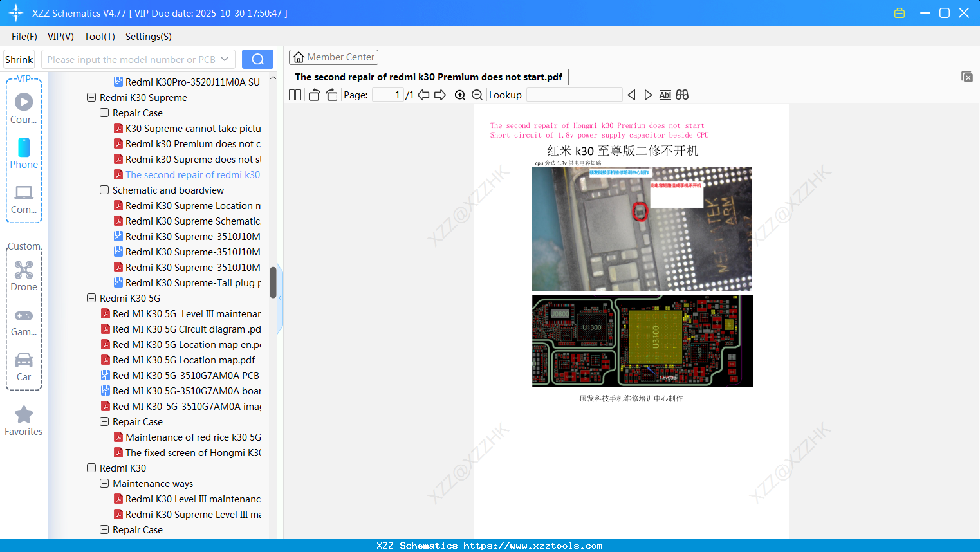The height and width of the screenshot is (552, 980).
Task: Collapse the Maintenance ways node under Redmi K30
Action: [104, 483]
